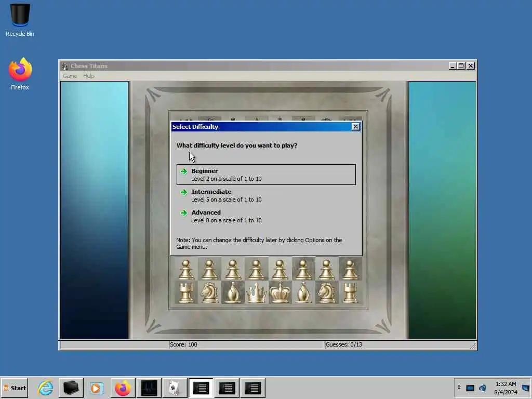
Task: Close the Select Difficulty dialog
Action: point(355,127)
